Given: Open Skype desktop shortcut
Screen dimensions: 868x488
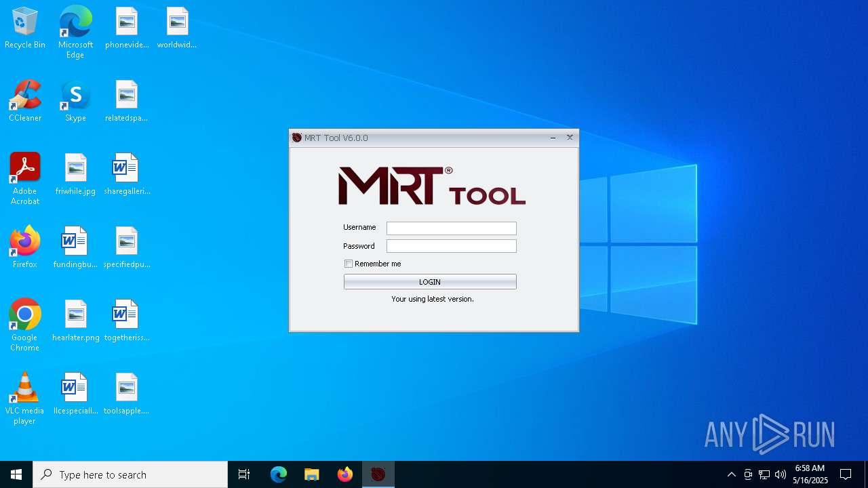Looking at the screenshot, I should (75, 102).
